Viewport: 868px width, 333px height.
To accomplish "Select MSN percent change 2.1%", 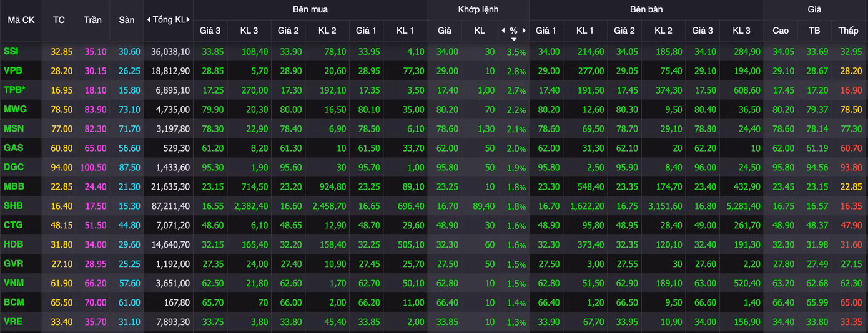I will (516, 130).
